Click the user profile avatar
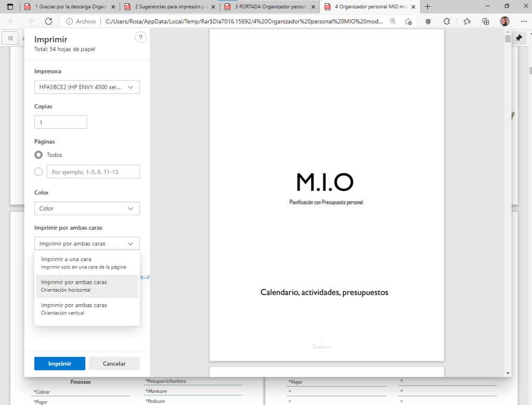Screen dimensions: 532x405 click(504, 21)
